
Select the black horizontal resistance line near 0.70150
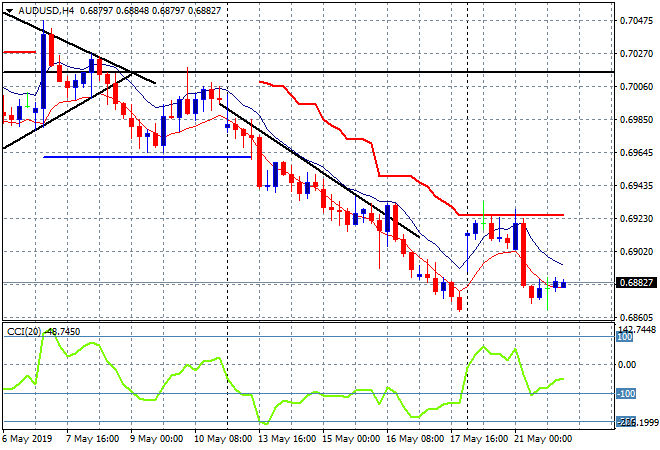click(x=309, y=72)
